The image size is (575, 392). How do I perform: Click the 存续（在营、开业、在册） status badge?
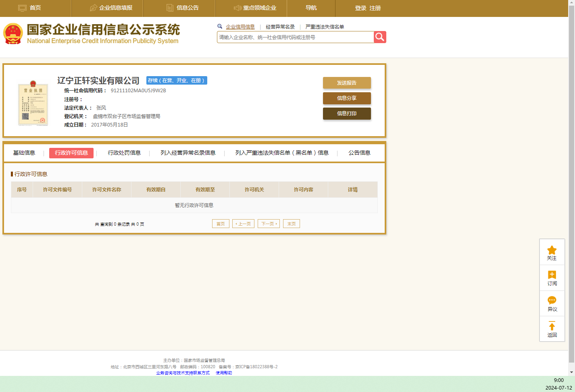pos(177,81)
